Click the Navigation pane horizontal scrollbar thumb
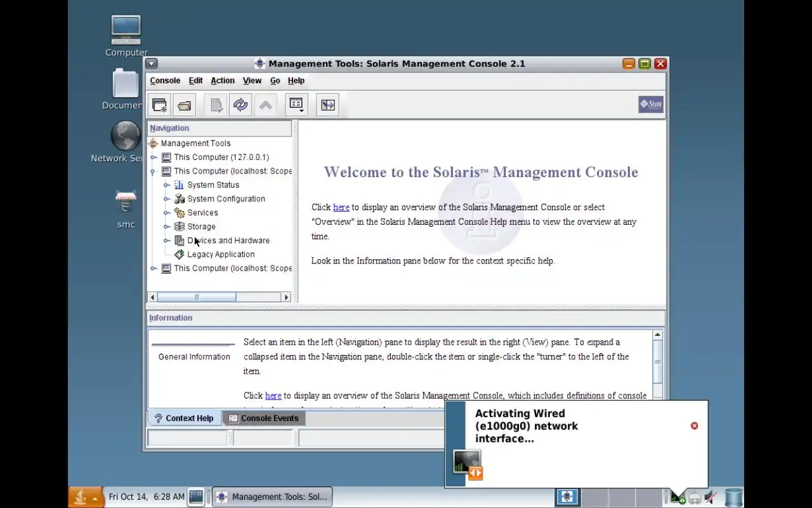This screenshot has width=812, height=508. [x=197, y=297]
